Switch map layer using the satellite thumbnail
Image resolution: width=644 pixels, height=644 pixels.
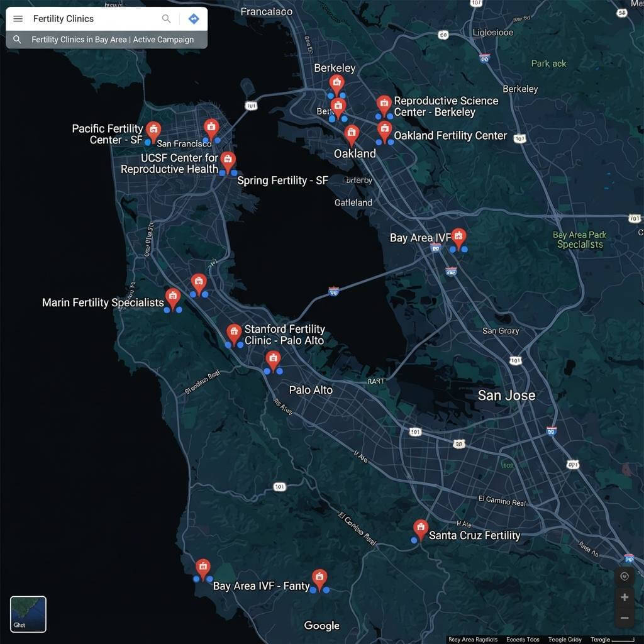tap(28, 614)
